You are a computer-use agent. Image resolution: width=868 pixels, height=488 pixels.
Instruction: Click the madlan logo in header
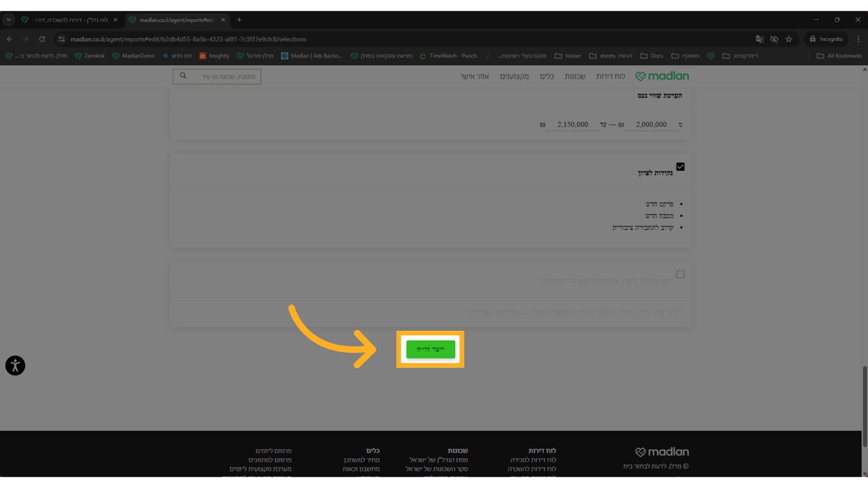pyautogui.click(x=662, y=76)
